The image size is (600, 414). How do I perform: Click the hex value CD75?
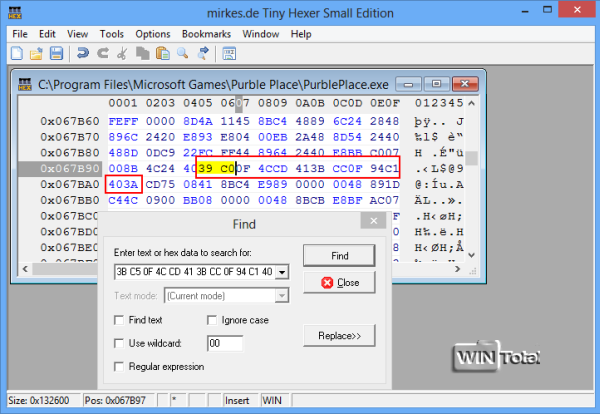coord(160,184)
